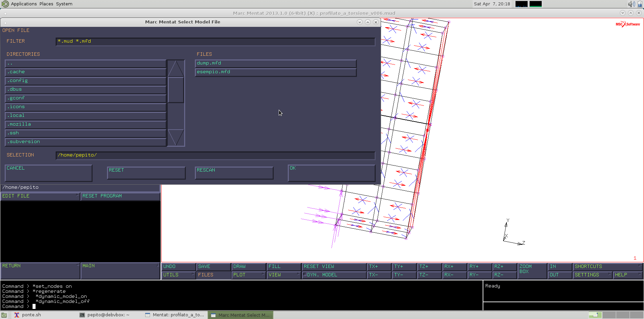Select the dump.mfd file
Viewport: 644px width, 319px height.
[275, 63]
